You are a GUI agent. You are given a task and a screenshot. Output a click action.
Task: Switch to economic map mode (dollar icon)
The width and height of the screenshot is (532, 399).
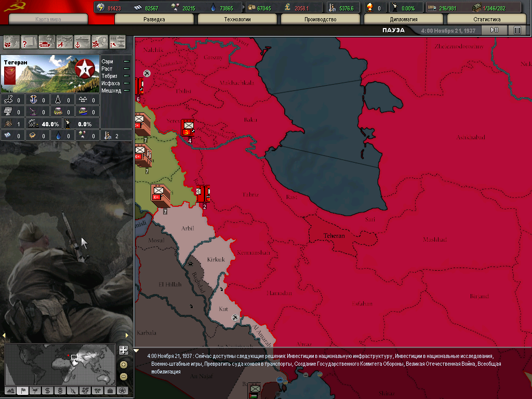pos(48,391)
